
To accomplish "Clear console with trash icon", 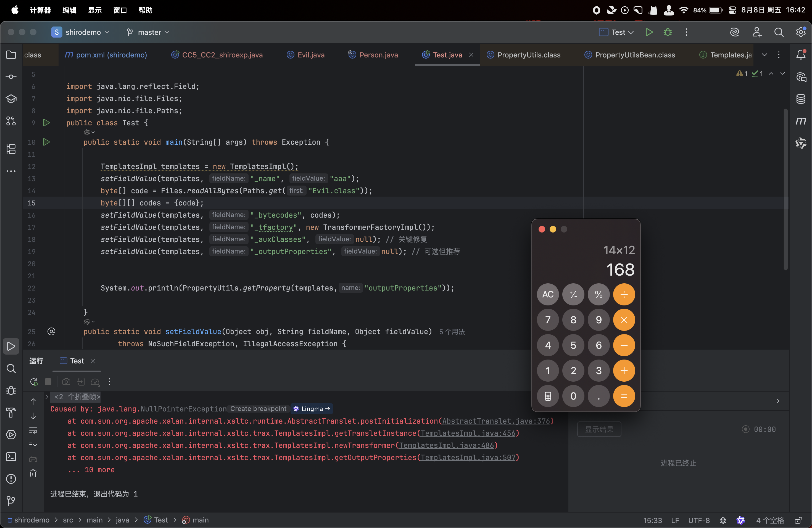I will point(33,473).
